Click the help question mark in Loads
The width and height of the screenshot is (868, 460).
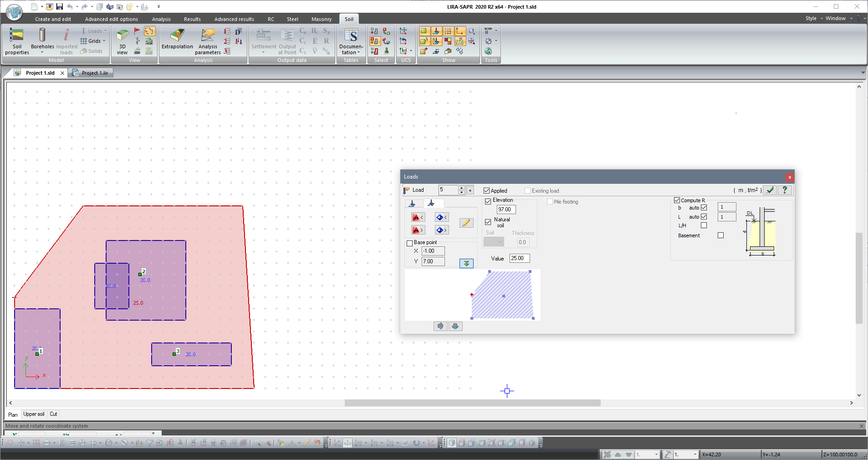(785, 190)
